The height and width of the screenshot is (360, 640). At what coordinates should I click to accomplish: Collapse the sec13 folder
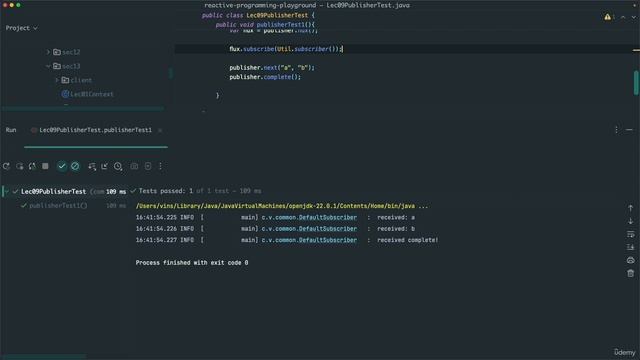pos(48,66)
